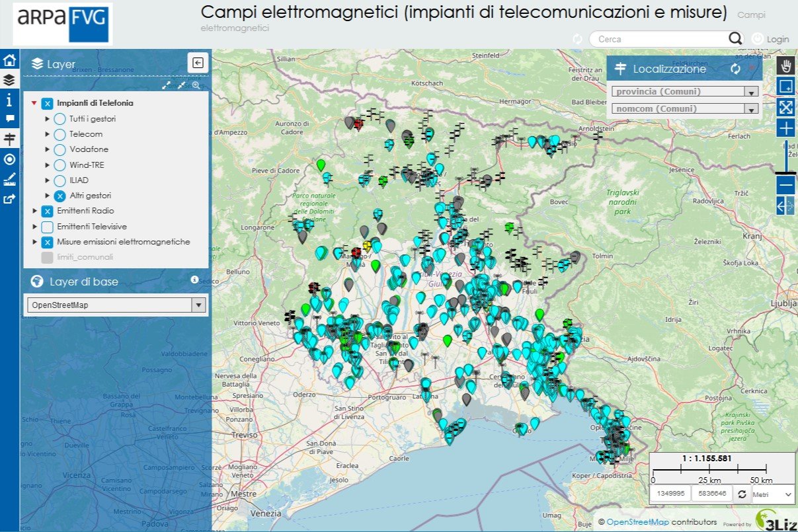Open the Localizzazione signpost sidebar icon
Image resolution: width=798 pixels, height=532 pixels.
9,139
